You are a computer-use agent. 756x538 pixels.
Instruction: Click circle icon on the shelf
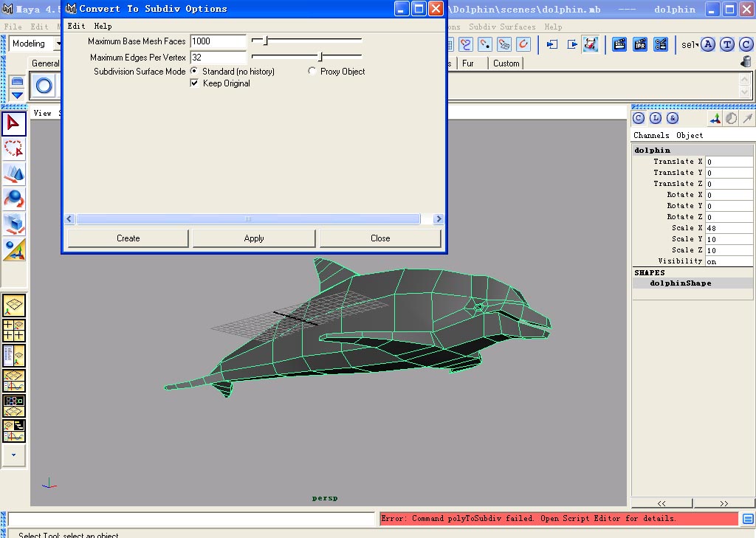point(44,86)
